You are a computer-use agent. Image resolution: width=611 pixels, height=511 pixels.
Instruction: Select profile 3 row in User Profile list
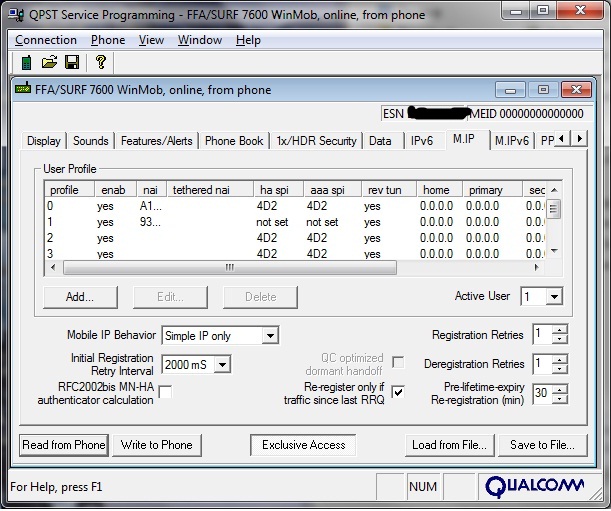point(294,253)
